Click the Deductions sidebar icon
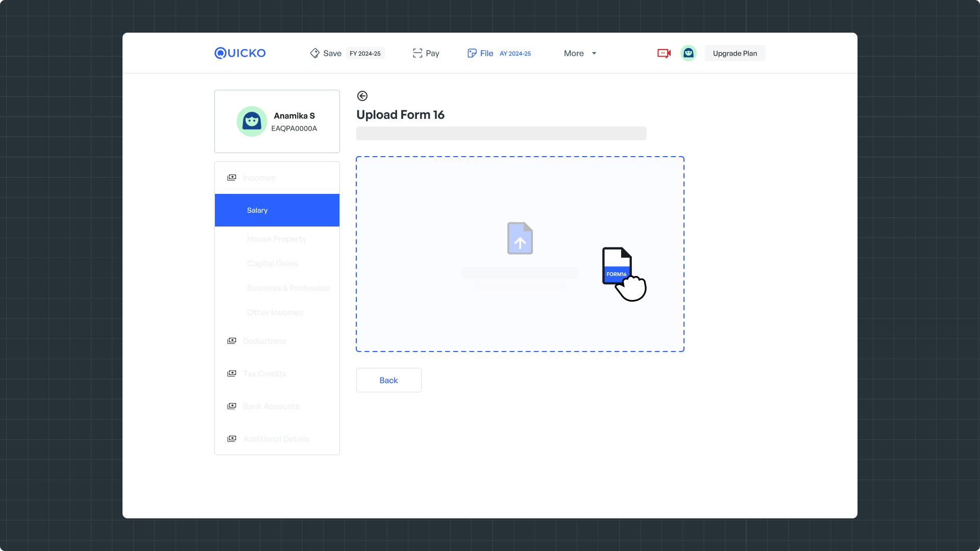Viewport: 980px width, 551px height. (232, 341)
